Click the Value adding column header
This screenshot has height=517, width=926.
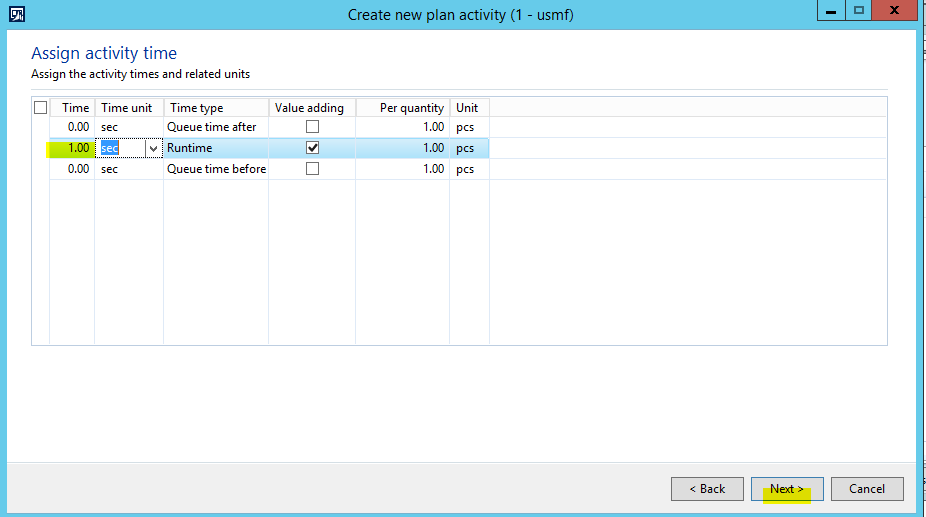point(309,107)
